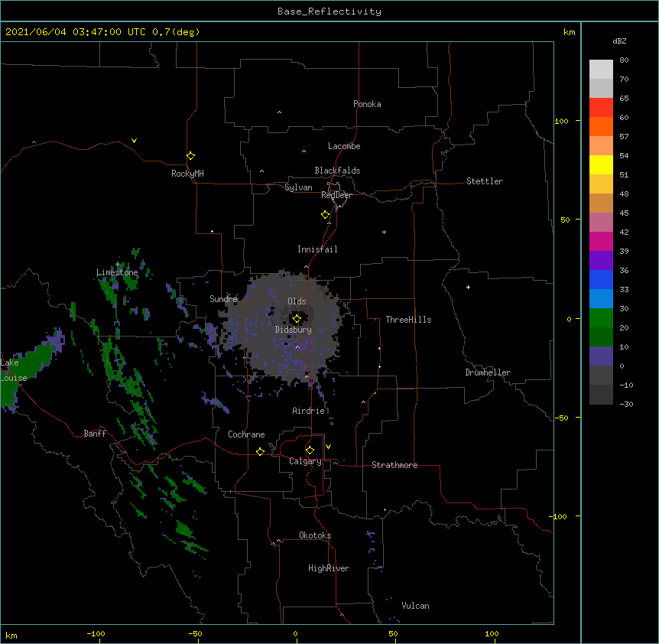Click the Lacombe city label

pyautogui.click(x=344, y=146)
